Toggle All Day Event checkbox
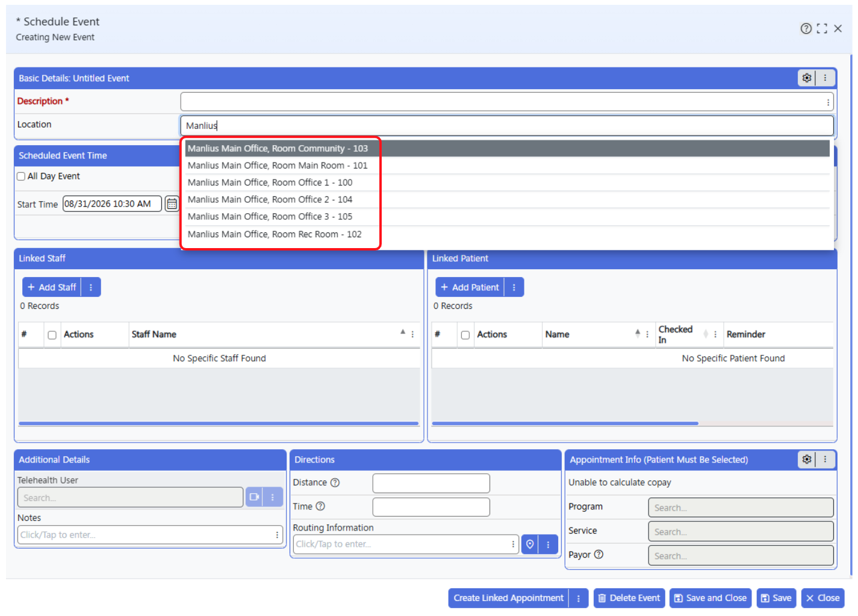Viewport: 858px width, 616px height. (x=21, y=176)
